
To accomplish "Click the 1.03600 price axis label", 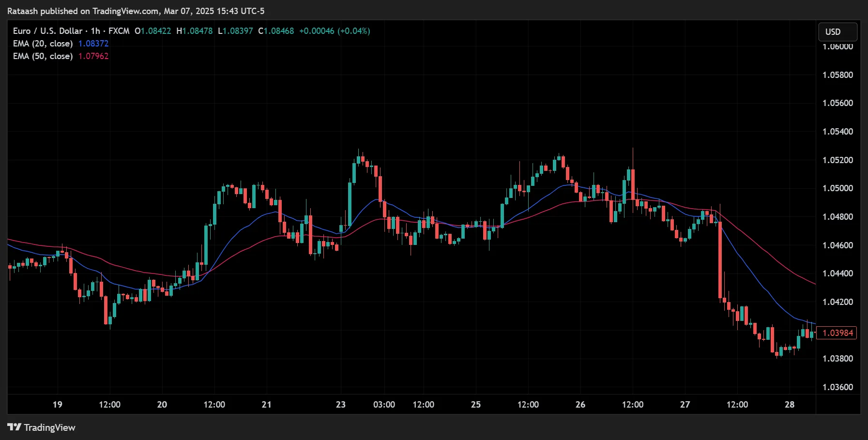I will (838, 387).
